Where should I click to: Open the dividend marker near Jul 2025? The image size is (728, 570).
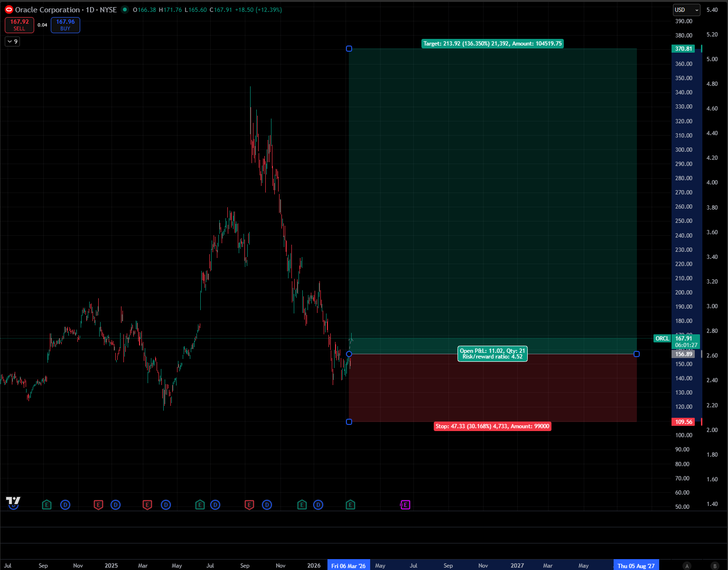[215, 505]
